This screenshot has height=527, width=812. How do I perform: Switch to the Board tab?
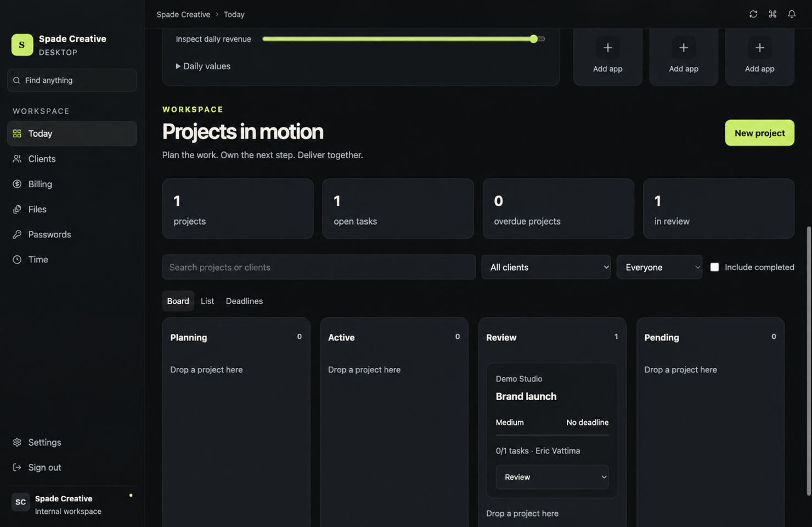point(178,301)
